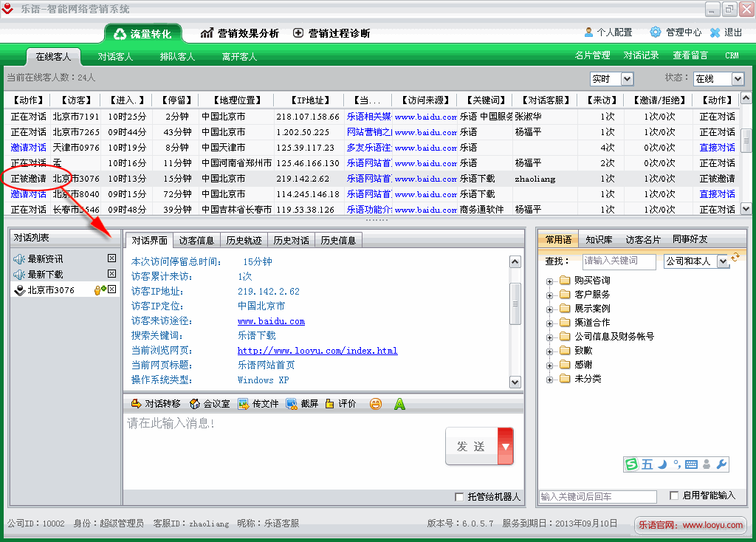Open 查看留言 in the green bar

click(690, 55)
